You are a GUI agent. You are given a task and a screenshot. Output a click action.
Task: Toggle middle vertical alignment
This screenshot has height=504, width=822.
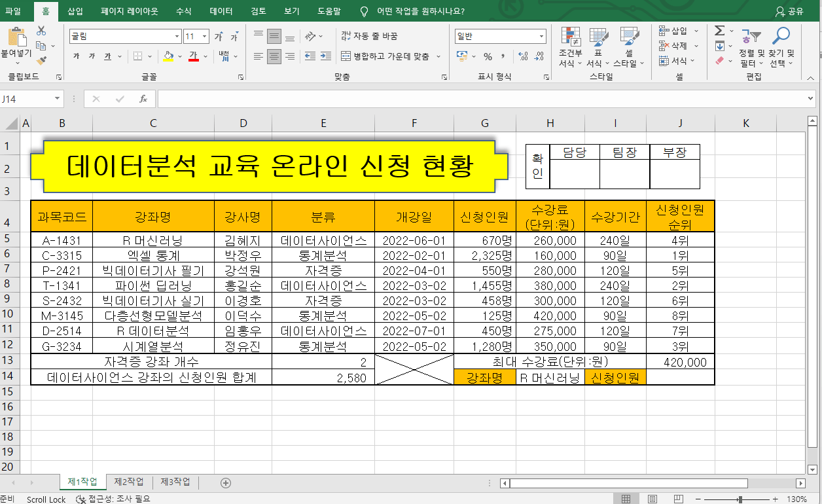(274, 36)
